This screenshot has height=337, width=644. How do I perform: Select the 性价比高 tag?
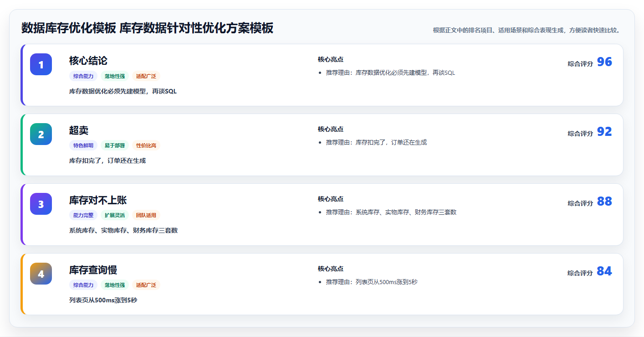(146, 145)
